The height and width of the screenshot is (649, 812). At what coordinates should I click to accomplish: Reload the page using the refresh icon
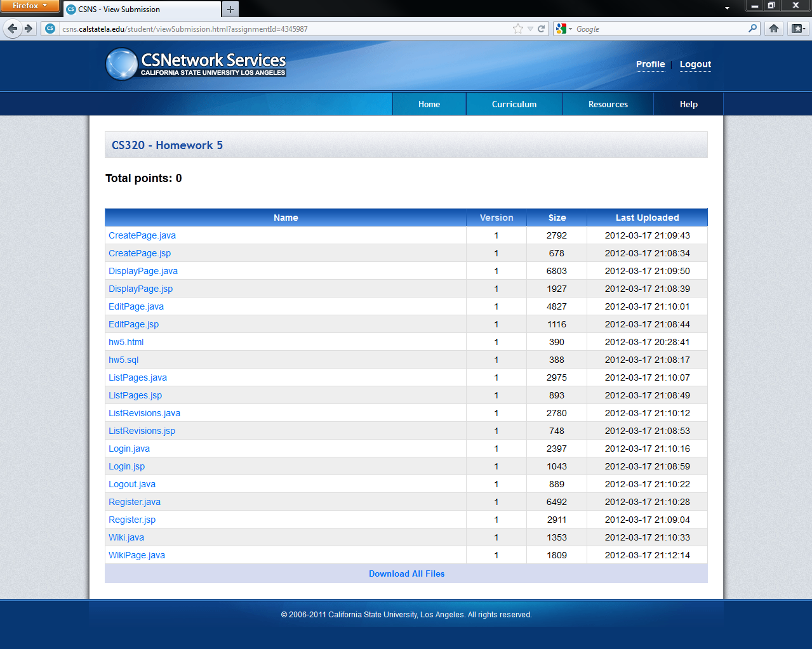tap(542, 29)
